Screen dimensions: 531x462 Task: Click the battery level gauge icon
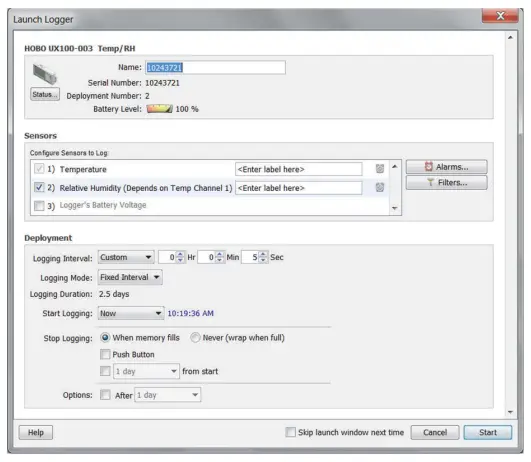pyautogui.click(x=160, y=109)
